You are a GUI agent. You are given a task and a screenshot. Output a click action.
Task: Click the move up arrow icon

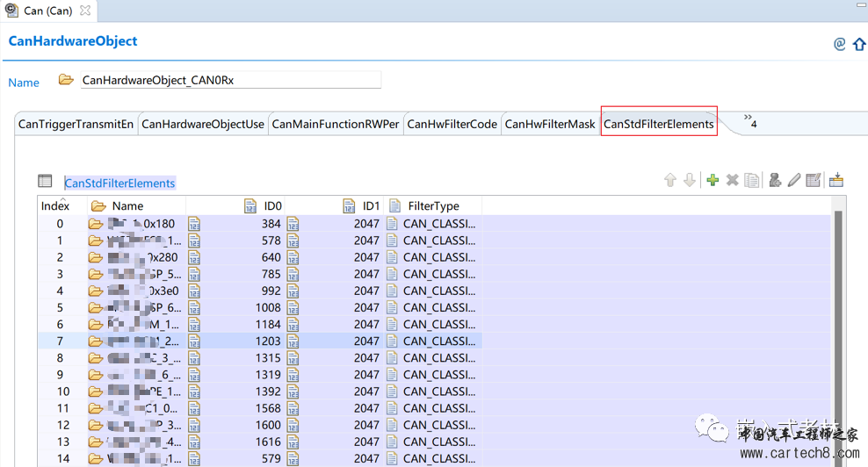(670, 180)
